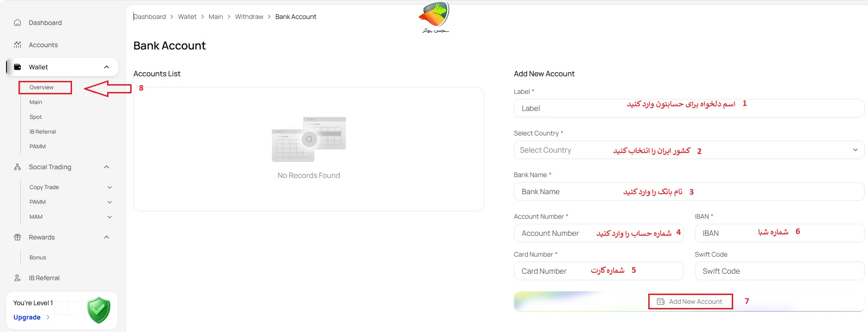Select Bonus under Rewards

point(38,258)
